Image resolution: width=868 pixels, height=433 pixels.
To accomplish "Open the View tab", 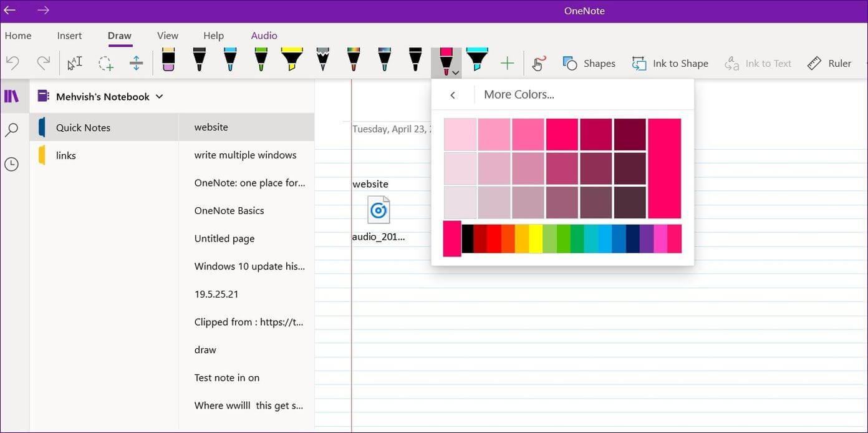I will click(168, 36).
